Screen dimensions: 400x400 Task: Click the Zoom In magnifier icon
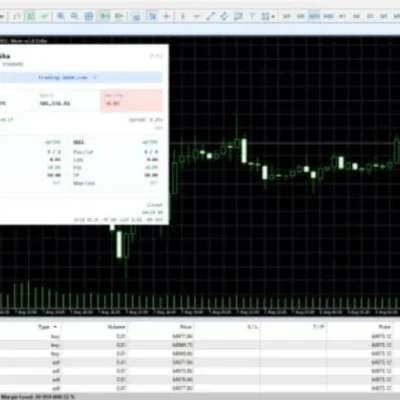[61, 16]
